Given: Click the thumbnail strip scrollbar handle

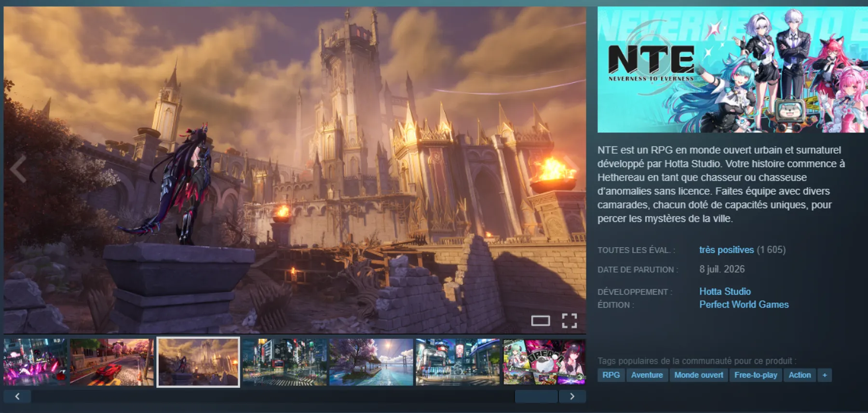Looking at the screenshot, I should coord(536,397).
